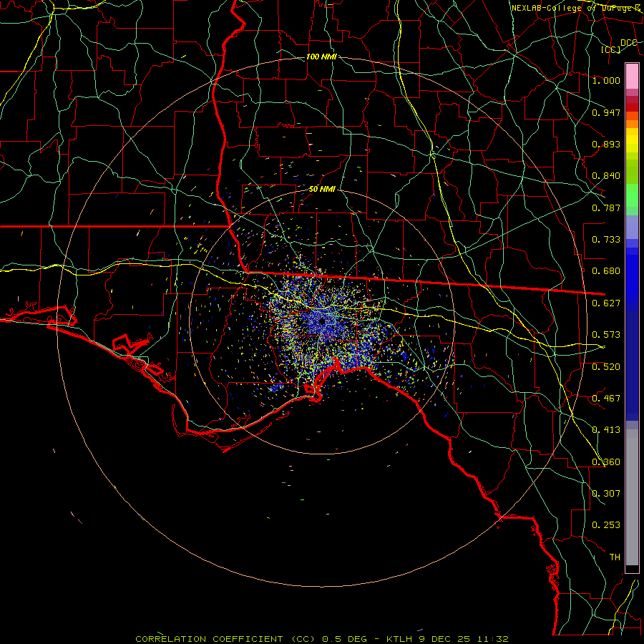The height and width of the screenshot is (644, 644).
Task: Click the 1.000 scale value
Action: [x=606, y=80]
